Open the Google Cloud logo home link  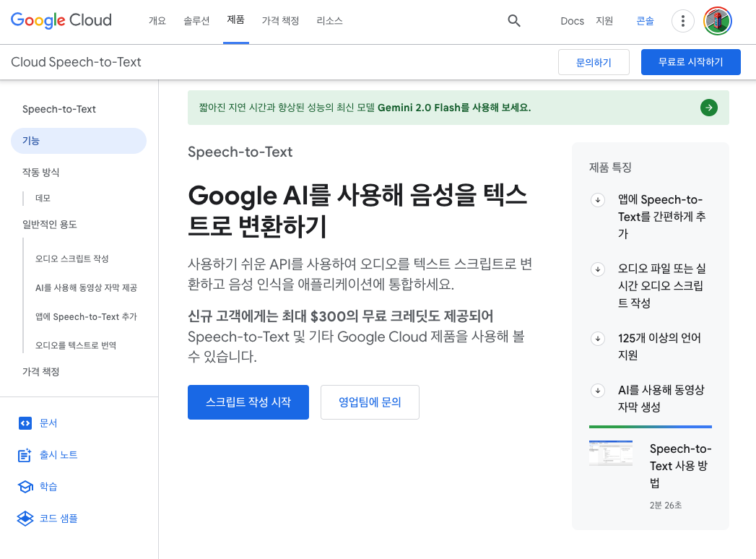pos(61,20)
